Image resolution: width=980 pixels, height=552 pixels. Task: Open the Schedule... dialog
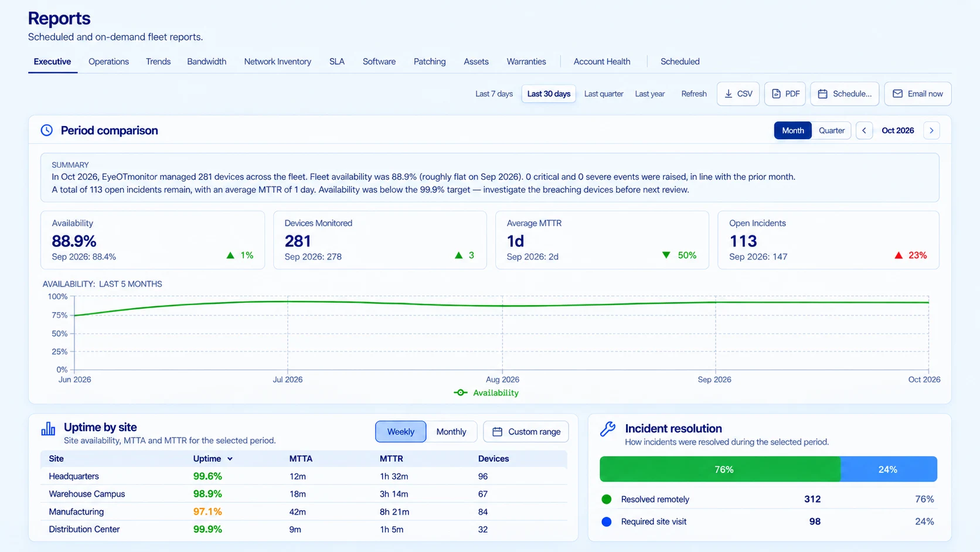[845, 94]
